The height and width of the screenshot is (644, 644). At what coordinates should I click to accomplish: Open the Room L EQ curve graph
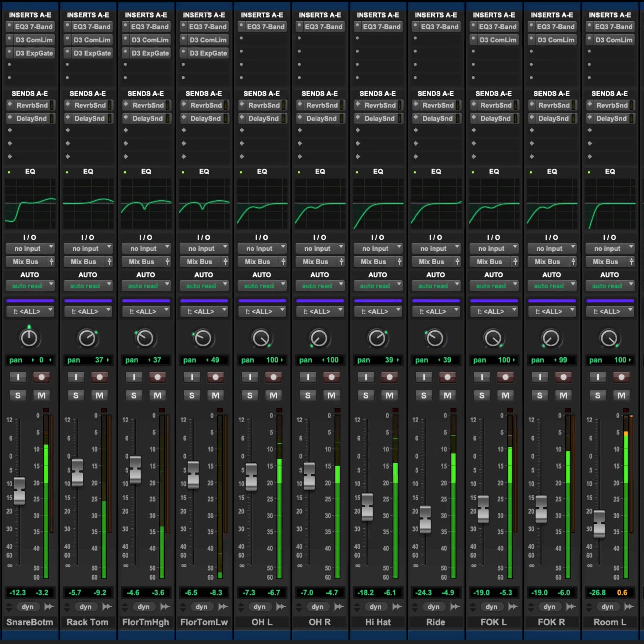coord(610,204)
